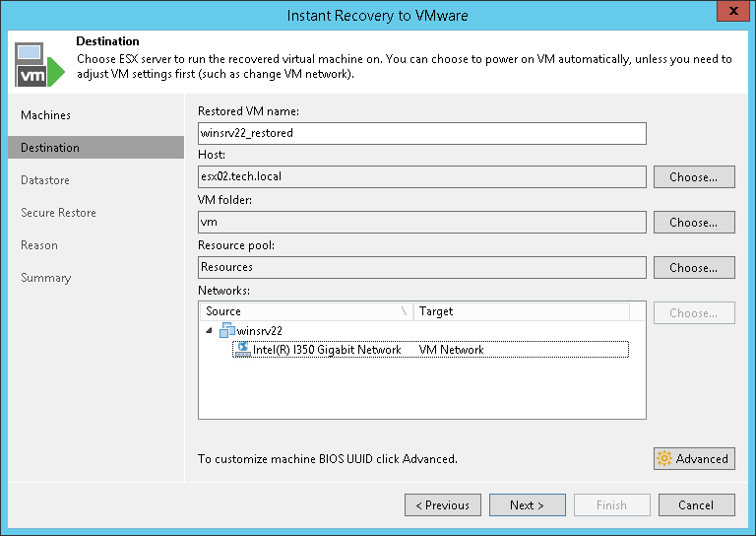Screen dimensions: 756x536
Task: Open the Machines step
Action: (46, 115)
